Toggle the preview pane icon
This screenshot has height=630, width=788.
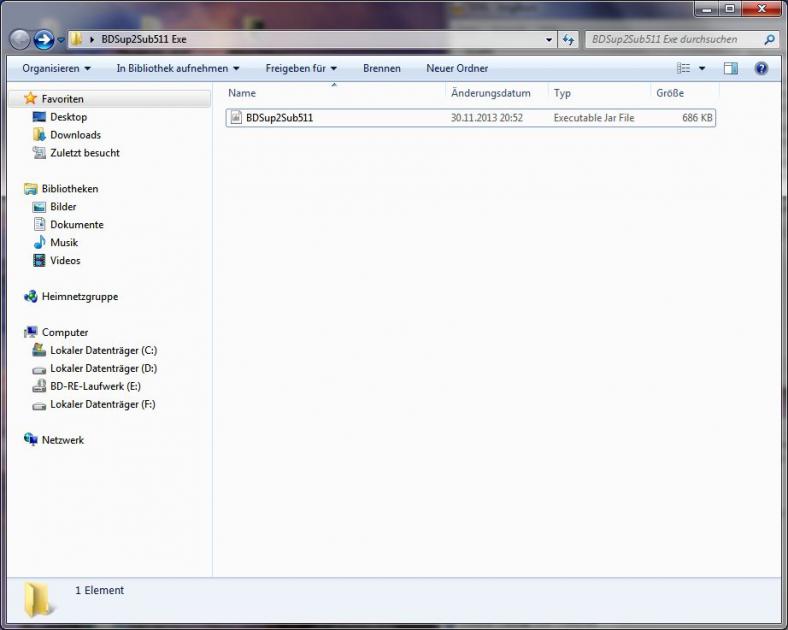pos(731,68)
